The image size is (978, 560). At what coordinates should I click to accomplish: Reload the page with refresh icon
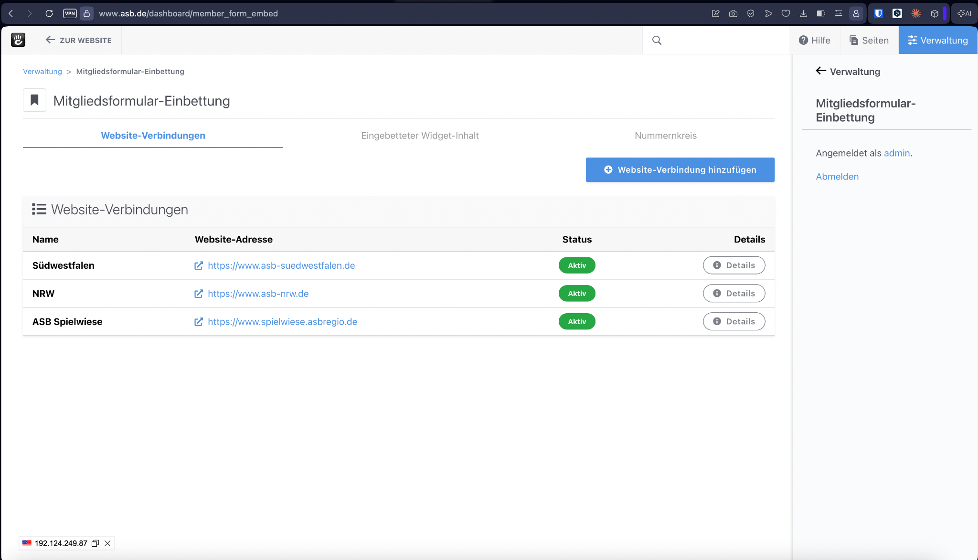(49, 13)
